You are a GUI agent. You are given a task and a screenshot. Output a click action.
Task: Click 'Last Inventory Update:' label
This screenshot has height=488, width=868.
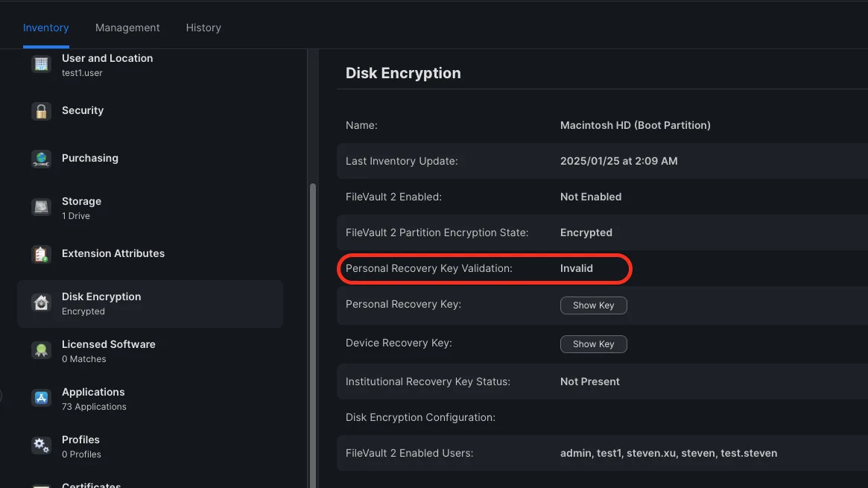(x=402, y=161)
